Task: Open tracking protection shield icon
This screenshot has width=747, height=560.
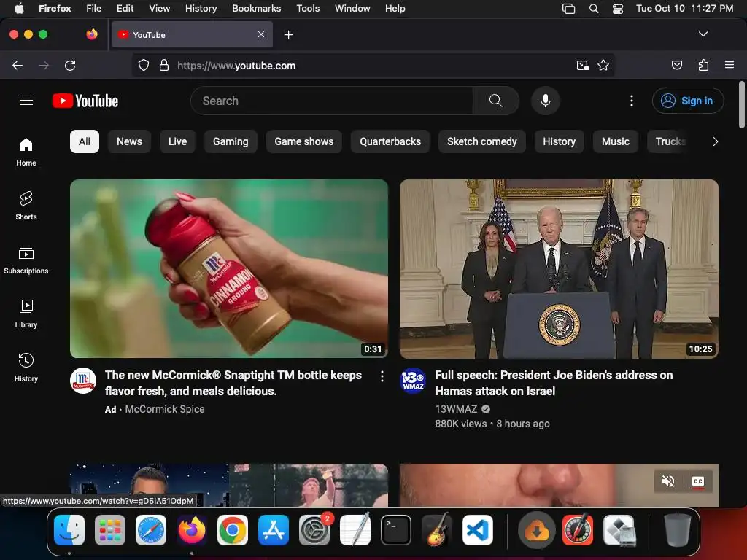Action: pyautogui.click(x=144, y=65)
